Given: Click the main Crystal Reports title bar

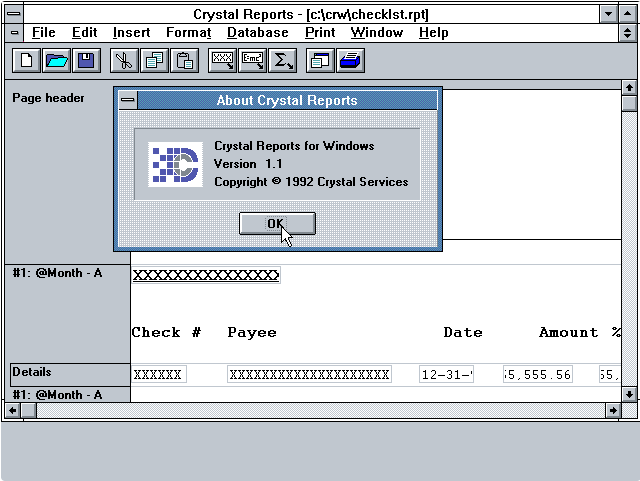Looking at the screenshot, I should (x=311, y=14).
